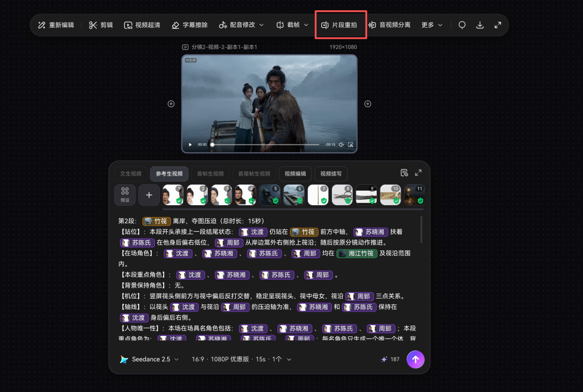Open the 视频续写 tab

tap(331, 174)
